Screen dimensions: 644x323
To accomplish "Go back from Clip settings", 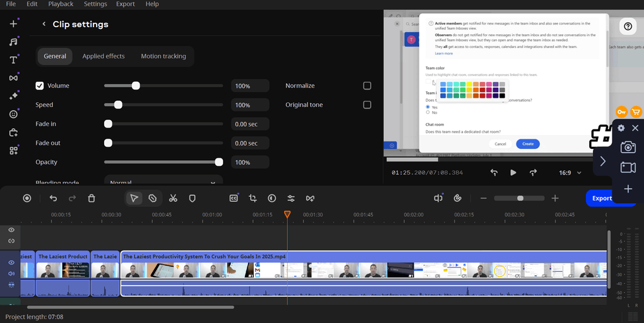I will point(44,24).
